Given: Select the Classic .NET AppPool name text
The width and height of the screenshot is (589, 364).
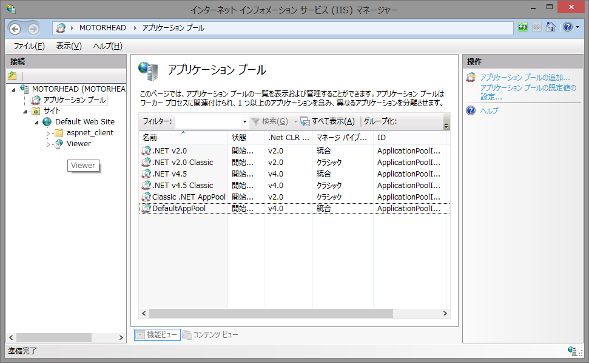Looking at the screenshot, I should (x=189, y=197).
